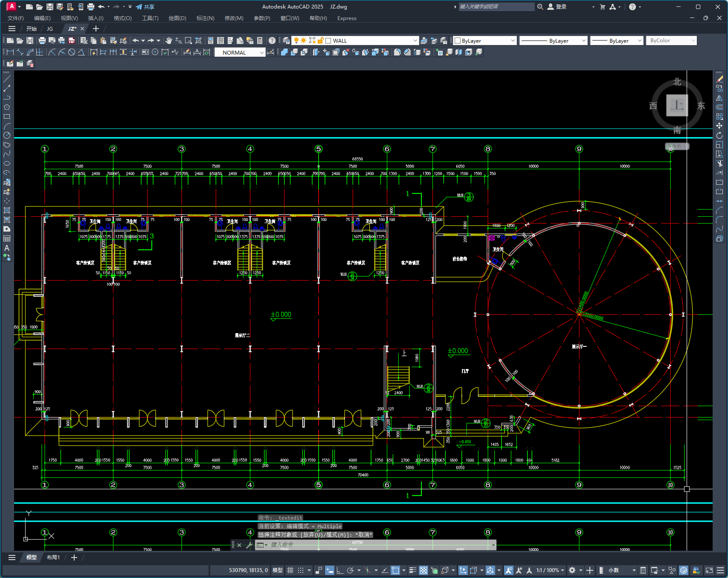
Task: Select the Erase tool in the modify toolbar
Action: [x=719, y=79]
